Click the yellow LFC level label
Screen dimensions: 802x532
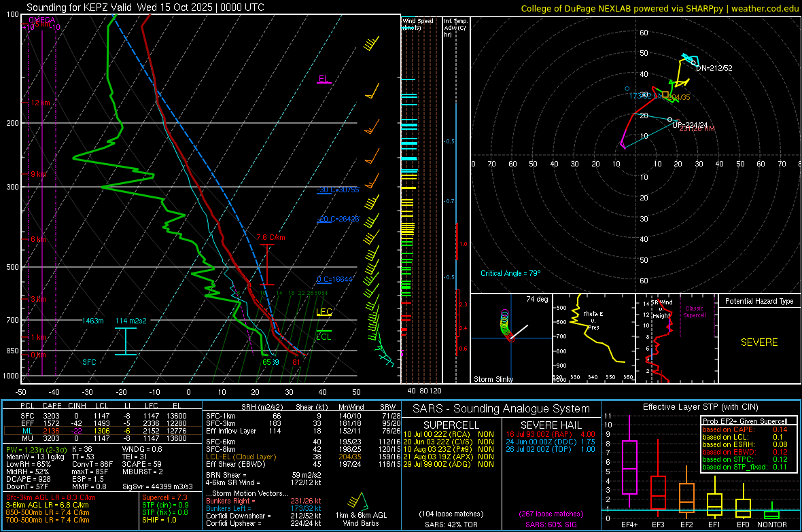324,312
